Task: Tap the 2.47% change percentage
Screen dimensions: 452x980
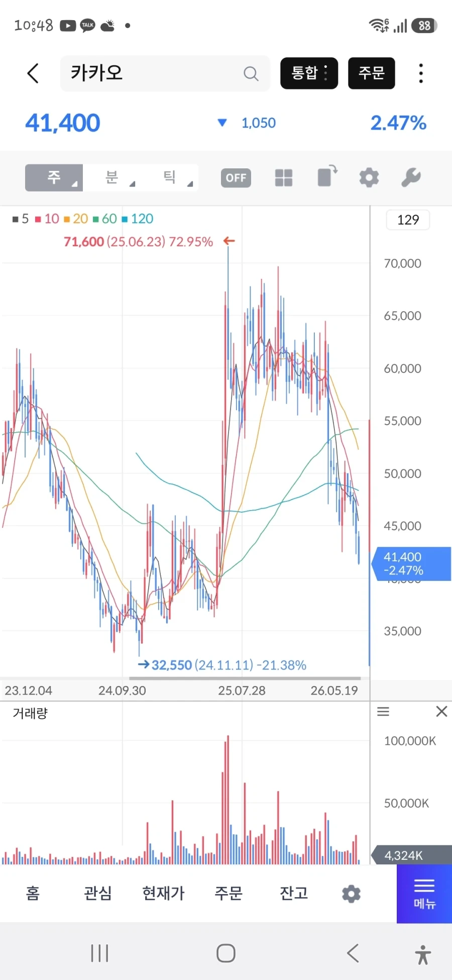Action: coord(398,123)
